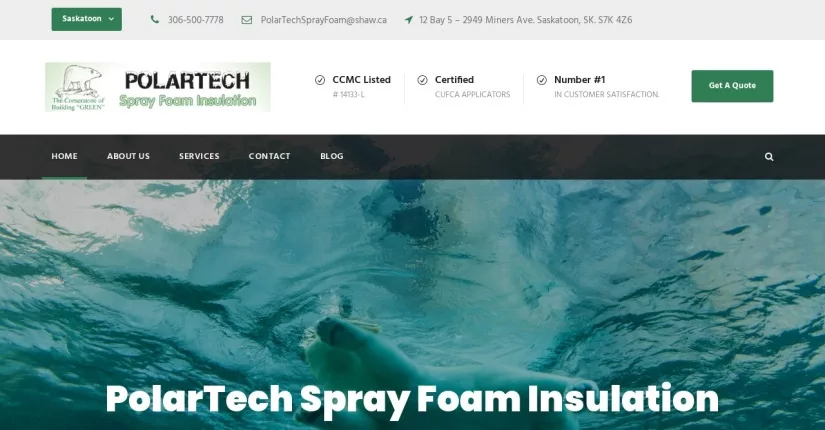This screenshot has width=825, height=430.
Task: Click the check icon beside CCMC Listed
Action: pos(320,80)
